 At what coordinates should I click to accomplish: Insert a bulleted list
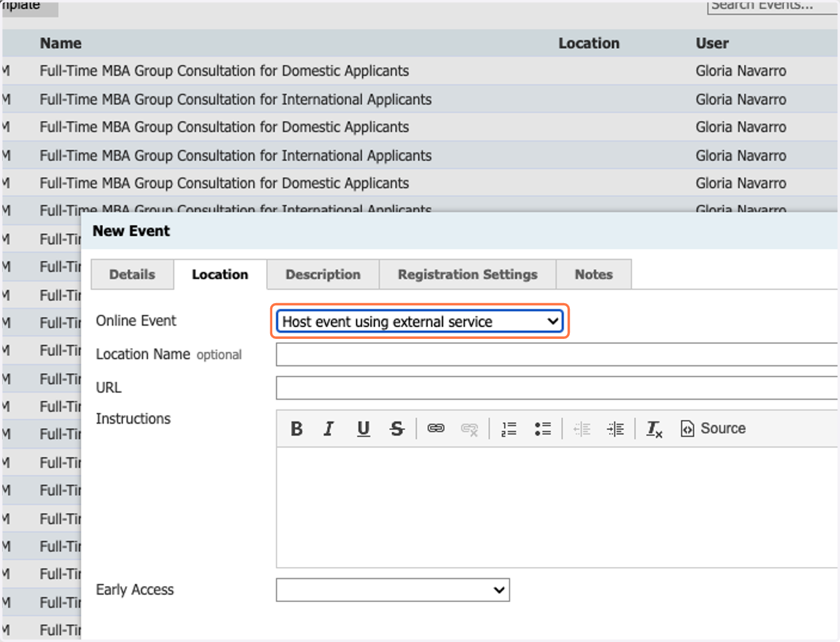(542, 428)
